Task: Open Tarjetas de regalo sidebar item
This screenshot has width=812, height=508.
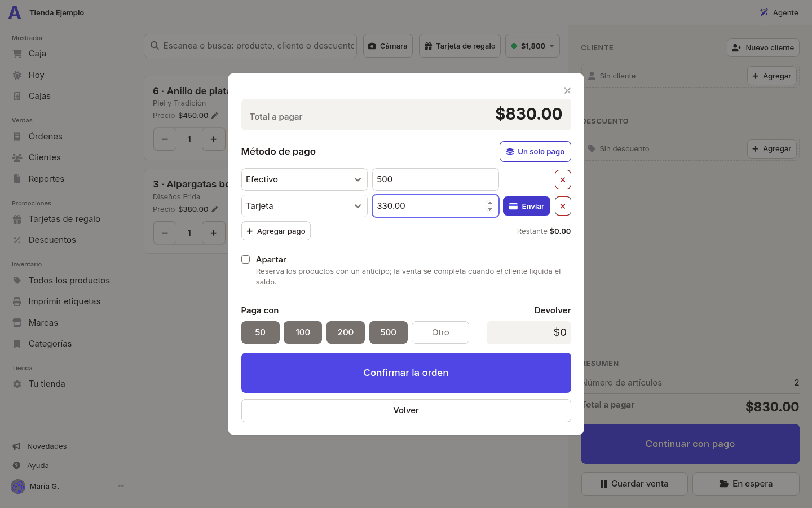Action: pyautogui.click(x=68, y=219)
